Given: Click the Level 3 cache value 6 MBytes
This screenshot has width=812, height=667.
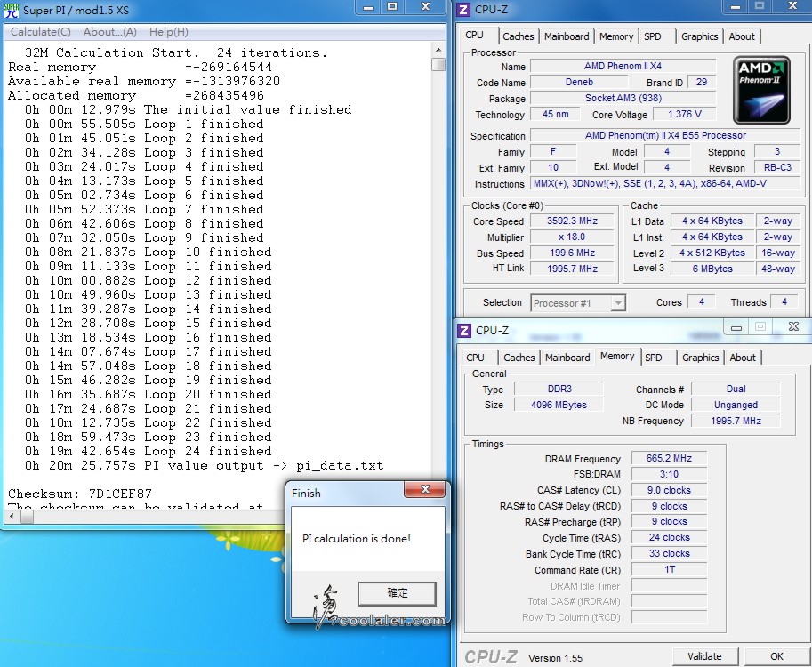Looking at the screenshot, I should coord(712,269).
